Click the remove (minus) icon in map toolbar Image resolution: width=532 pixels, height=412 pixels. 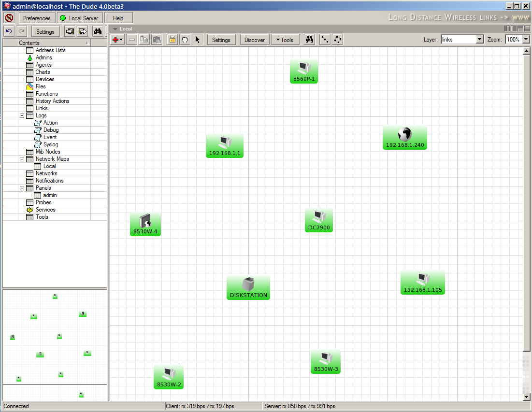click(132, 40)
